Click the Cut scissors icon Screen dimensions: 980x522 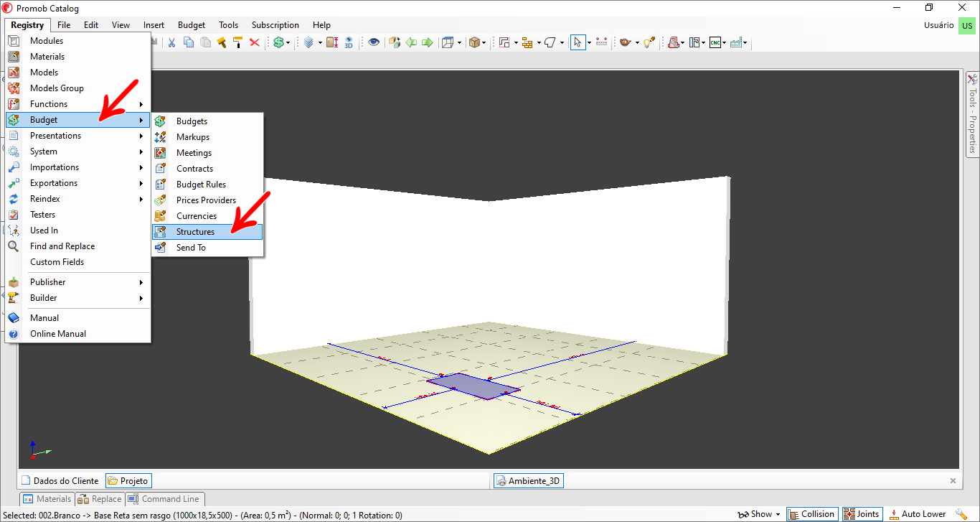[171, 42]
